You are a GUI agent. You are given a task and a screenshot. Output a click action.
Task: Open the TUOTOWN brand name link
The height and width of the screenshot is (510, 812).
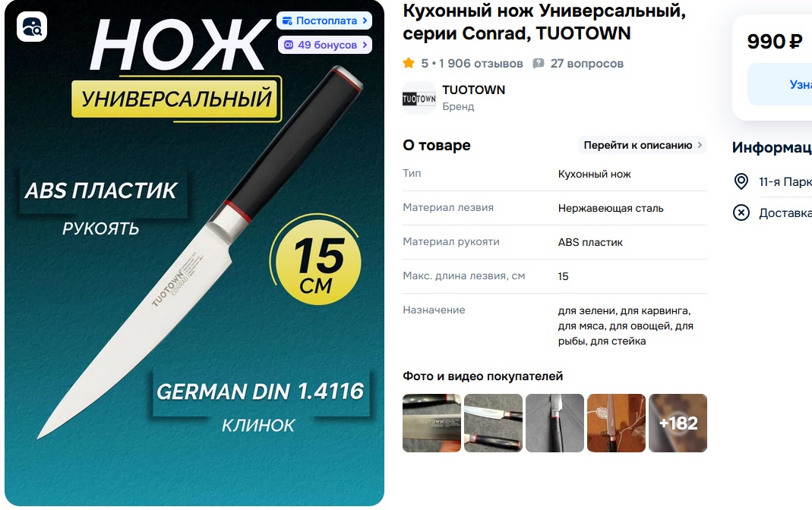tap(473, 90)
